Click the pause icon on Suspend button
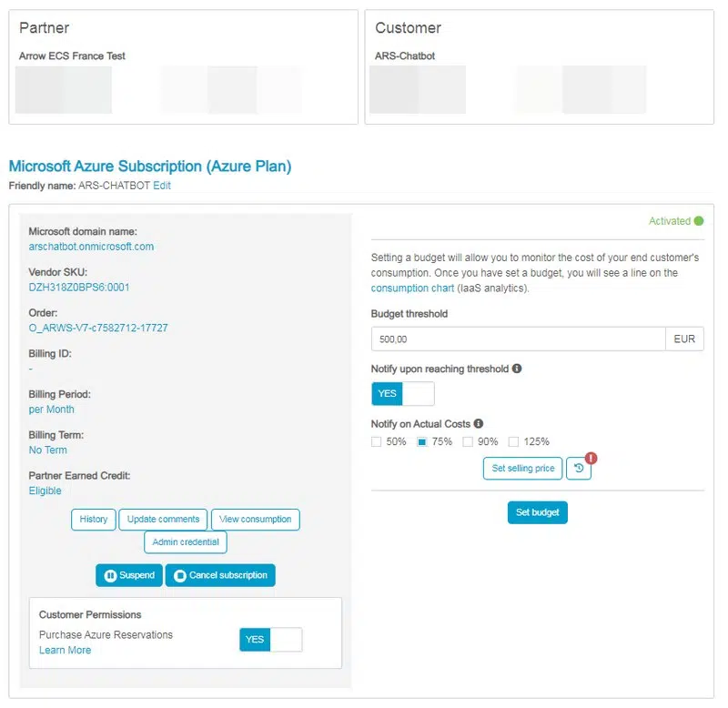The height and width of the screenshot is (708, 728). pyautogui.click(x=111, y=573)
